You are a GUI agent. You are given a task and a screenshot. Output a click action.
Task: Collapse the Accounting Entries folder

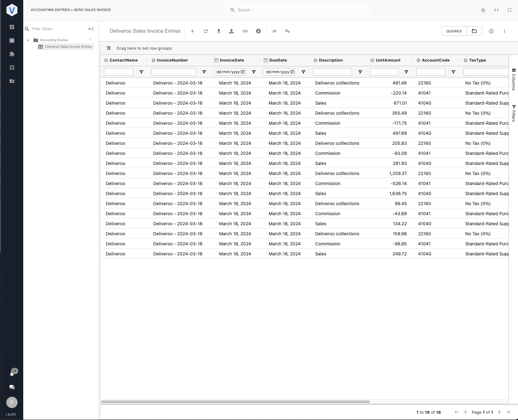point(28,40)
